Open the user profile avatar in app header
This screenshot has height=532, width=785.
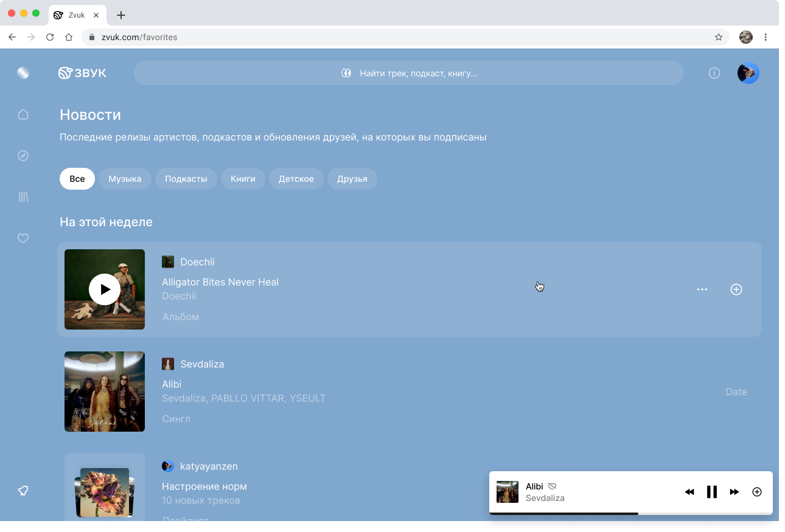tap(748, 73)
